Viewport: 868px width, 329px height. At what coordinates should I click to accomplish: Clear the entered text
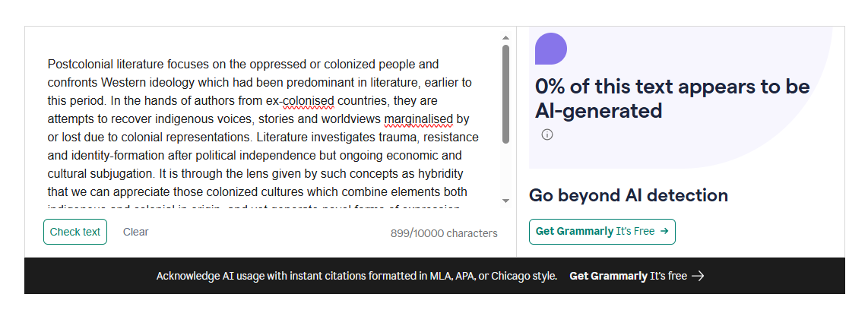tap(136, 232)
